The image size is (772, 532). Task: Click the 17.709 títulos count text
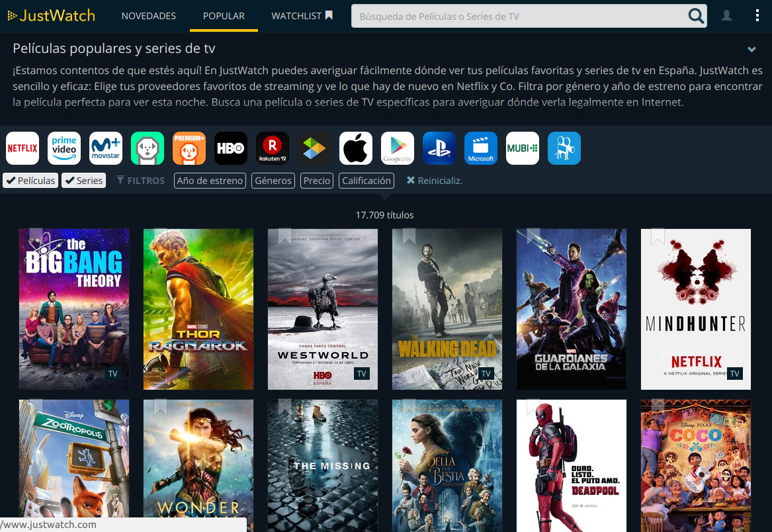pos(384,215)
